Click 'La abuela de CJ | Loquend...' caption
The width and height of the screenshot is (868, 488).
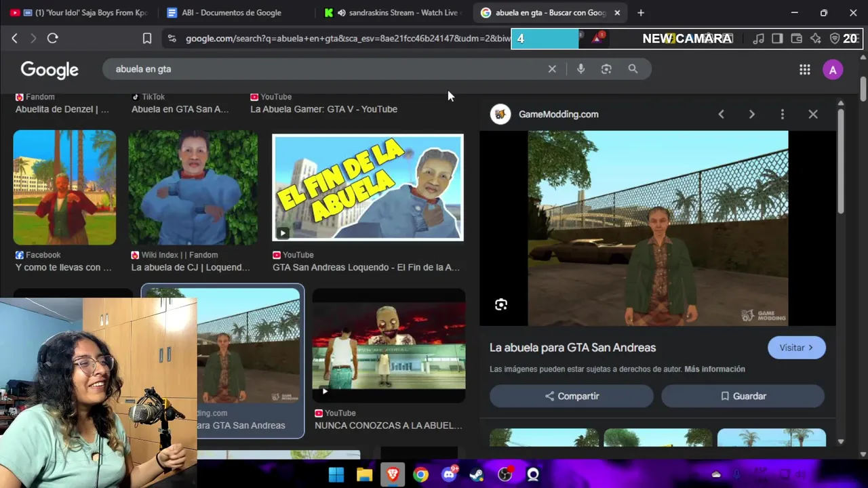point(191,268)
